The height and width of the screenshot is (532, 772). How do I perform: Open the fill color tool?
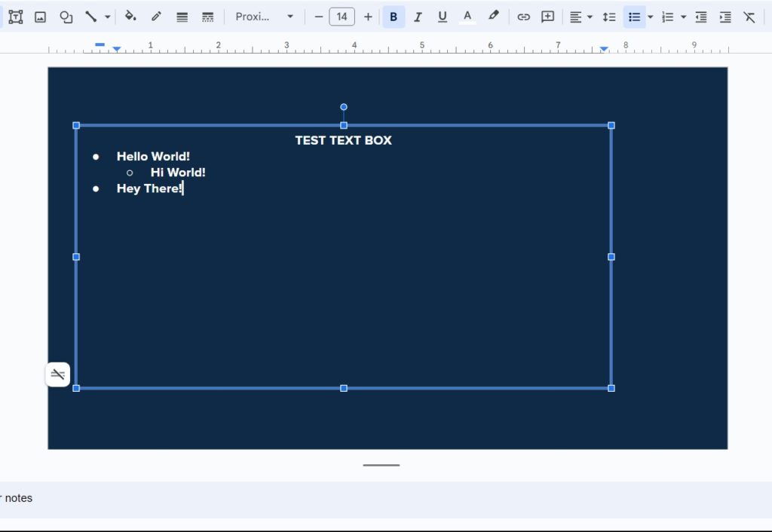pos(130,16)
